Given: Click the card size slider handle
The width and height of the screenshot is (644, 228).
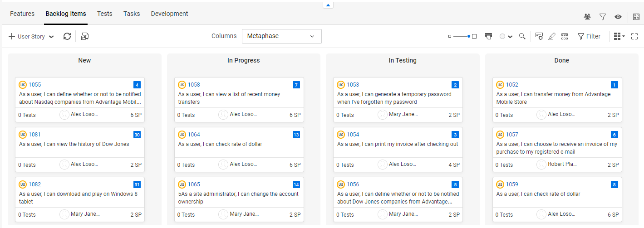Looking at the screenshot, I should coord(469,36).
